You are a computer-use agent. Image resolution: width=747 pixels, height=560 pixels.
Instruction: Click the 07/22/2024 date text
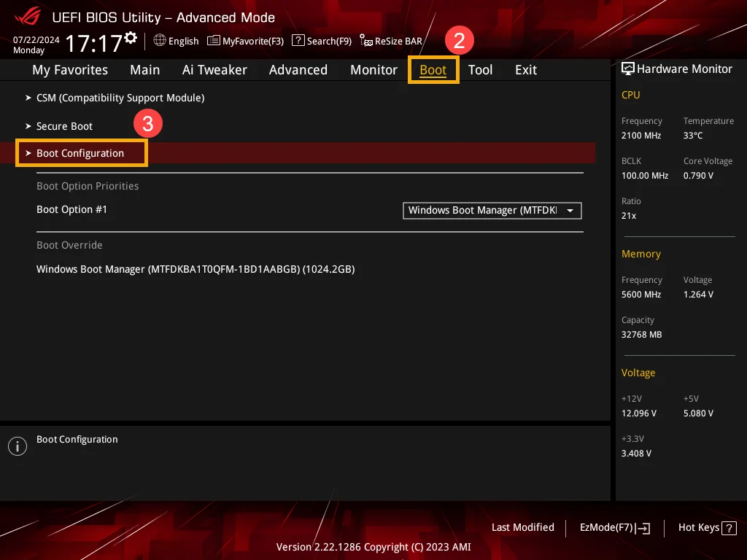coord(36,40)
